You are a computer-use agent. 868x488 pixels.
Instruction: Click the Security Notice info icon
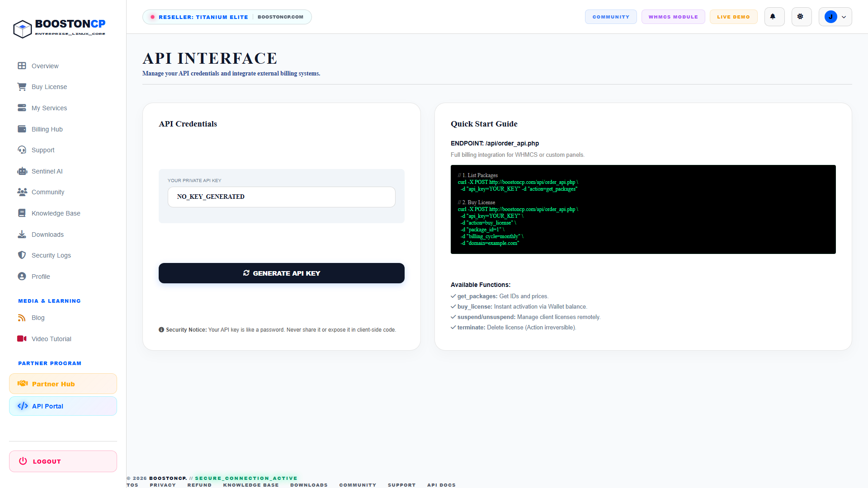161,330
